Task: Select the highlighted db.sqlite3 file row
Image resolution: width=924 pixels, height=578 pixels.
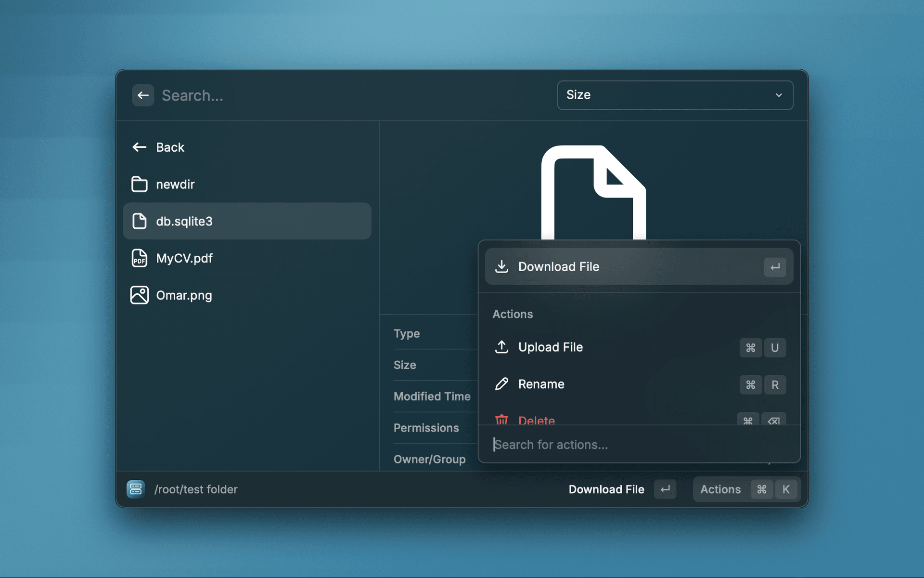Action: tap(247, 221)
